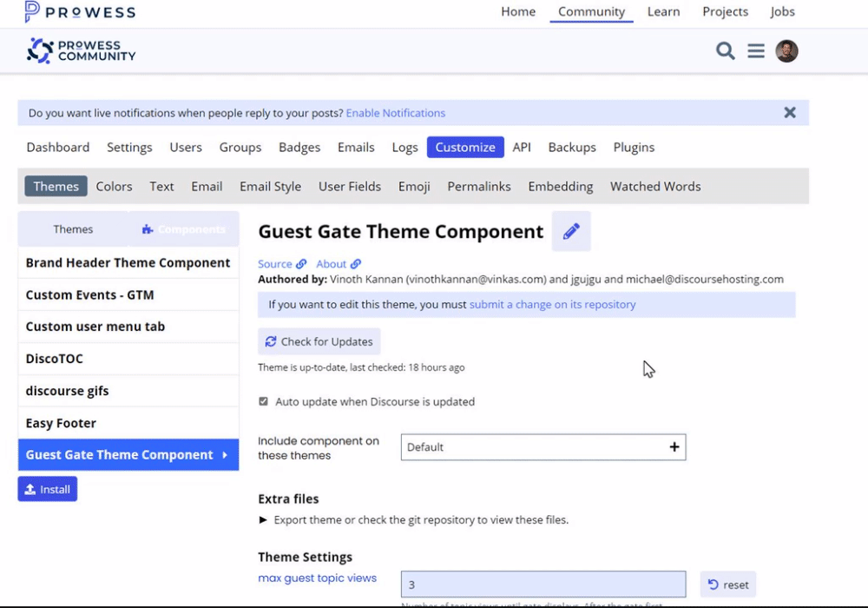
Task: Open the Permalinks sub-tab
Action: click(479, 186)
